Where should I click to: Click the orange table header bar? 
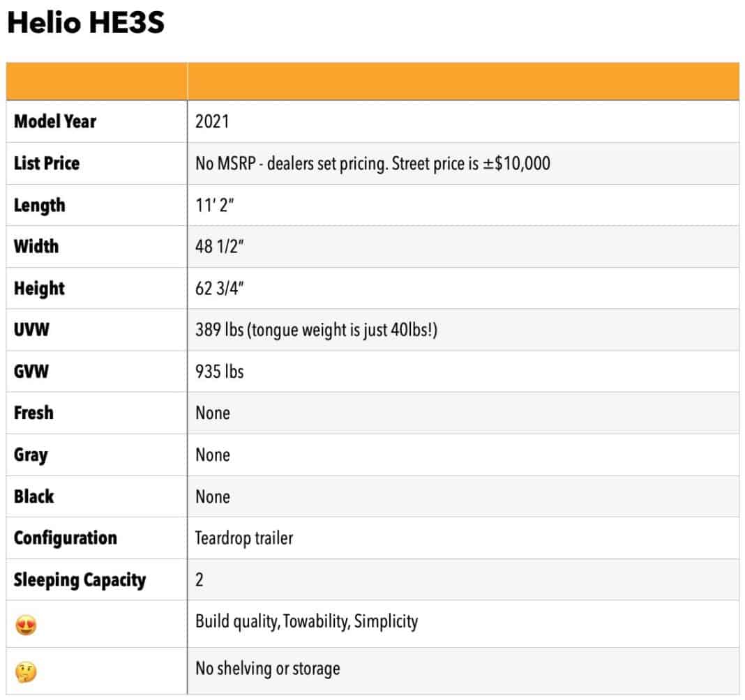[x=372, y=81]
